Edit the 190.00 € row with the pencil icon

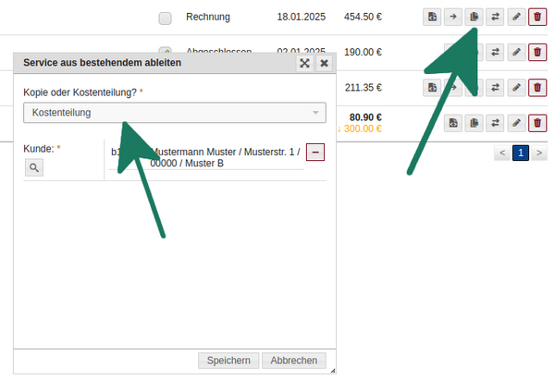point(517,53)
